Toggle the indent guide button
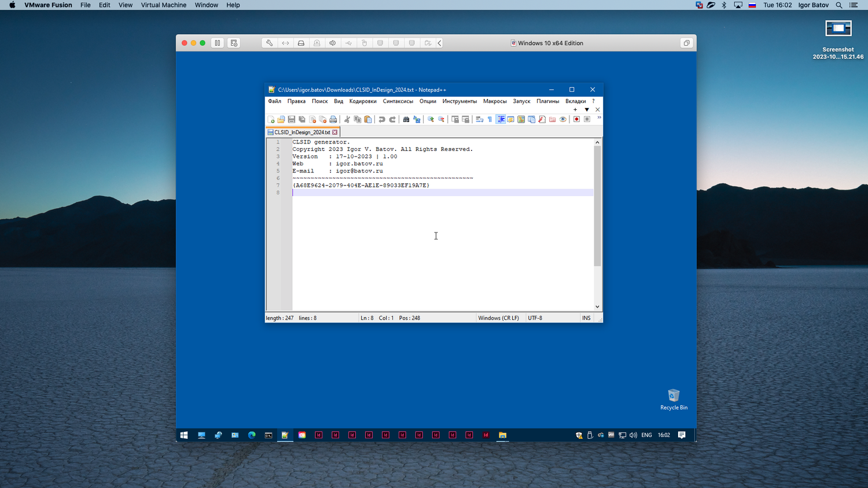The image size is (868, 488). coord(501,120)
